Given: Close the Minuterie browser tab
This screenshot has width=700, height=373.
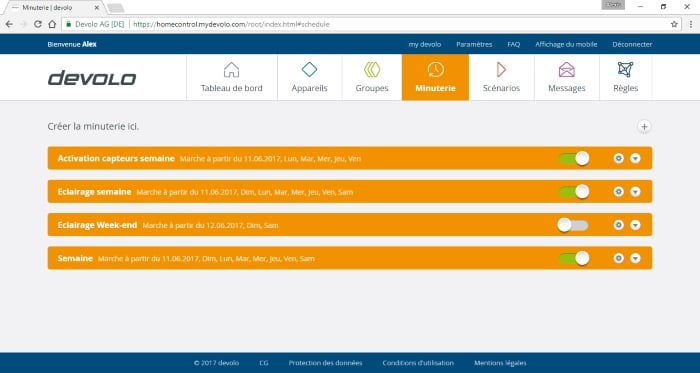Looking at the screenshot, I should pos(97,8).
